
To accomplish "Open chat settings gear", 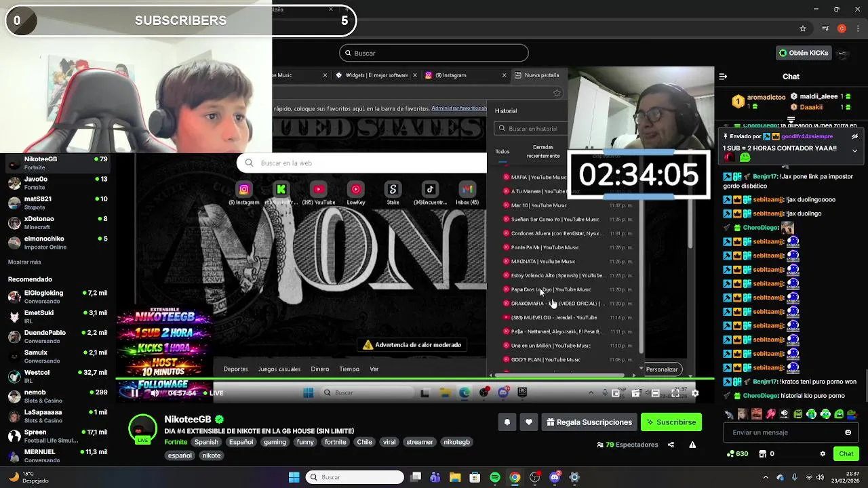I will (x=823, y=453).
